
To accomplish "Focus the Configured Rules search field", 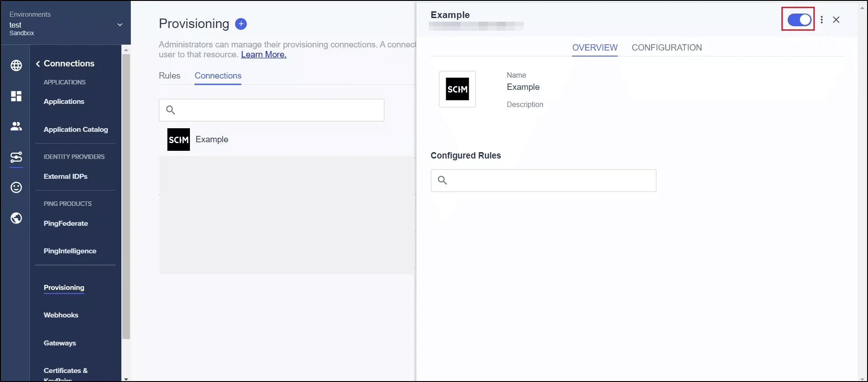I will [x=543, y=181].
